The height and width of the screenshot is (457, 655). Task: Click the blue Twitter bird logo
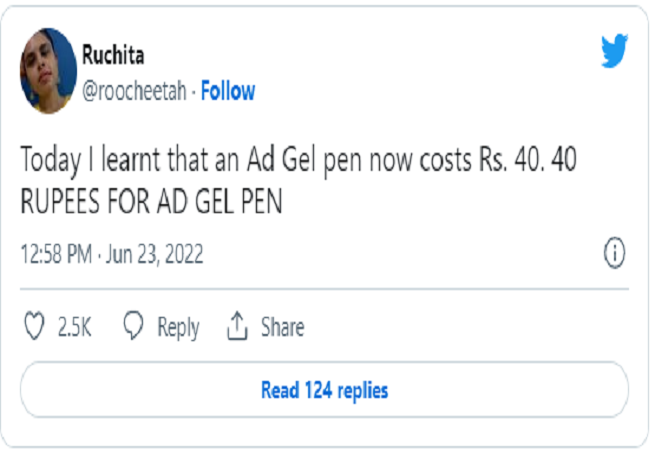point(614,51)
